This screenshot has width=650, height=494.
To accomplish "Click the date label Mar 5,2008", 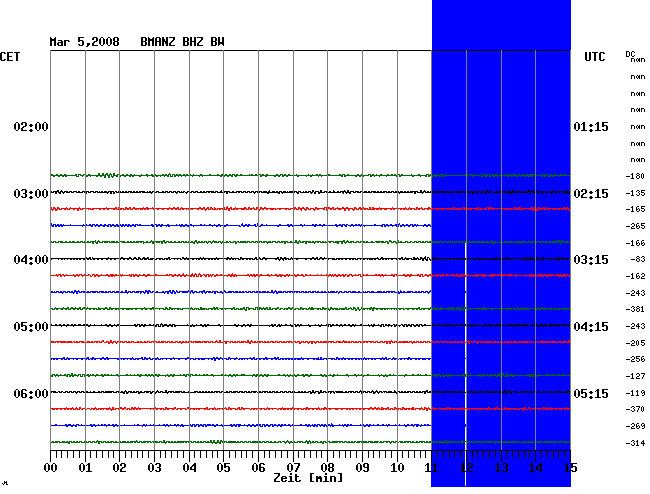I will click(85, 42).
